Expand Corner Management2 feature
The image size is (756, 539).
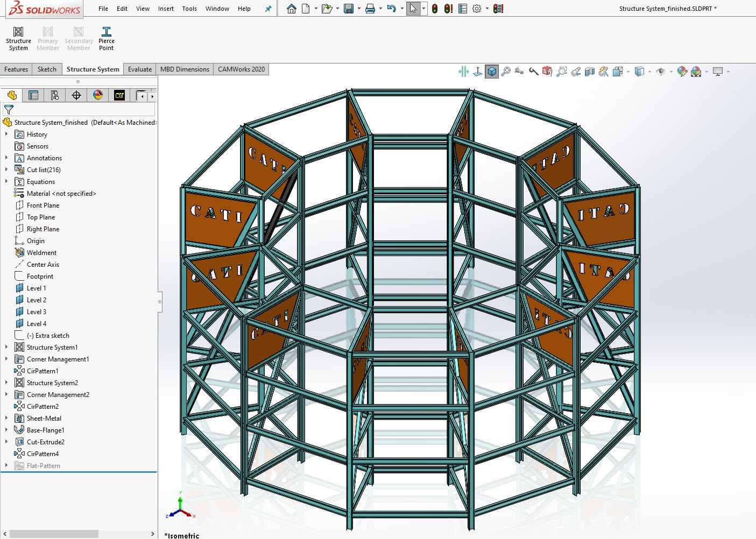(x=6, y=394)
